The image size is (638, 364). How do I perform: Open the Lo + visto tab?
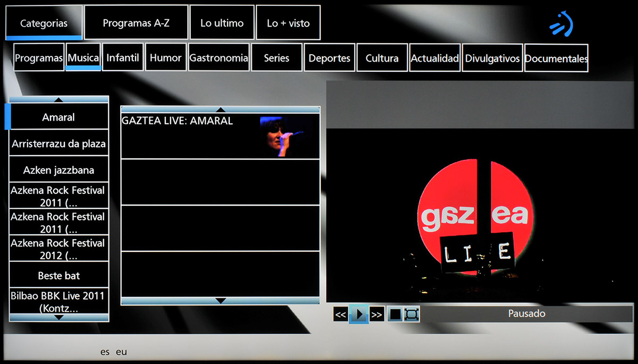288,23
